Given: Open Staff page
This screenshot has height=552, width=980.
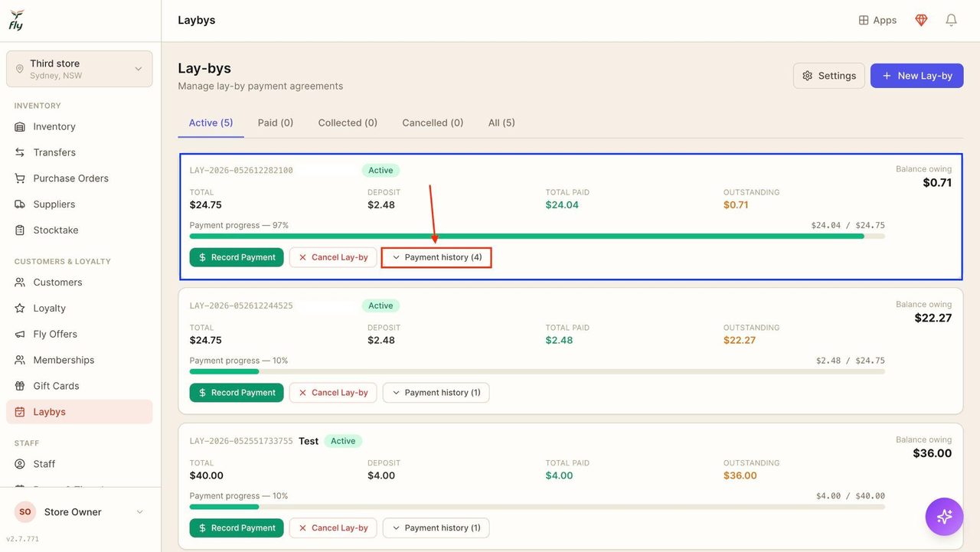Looking at the screenshot, I should tap(80, 464).
